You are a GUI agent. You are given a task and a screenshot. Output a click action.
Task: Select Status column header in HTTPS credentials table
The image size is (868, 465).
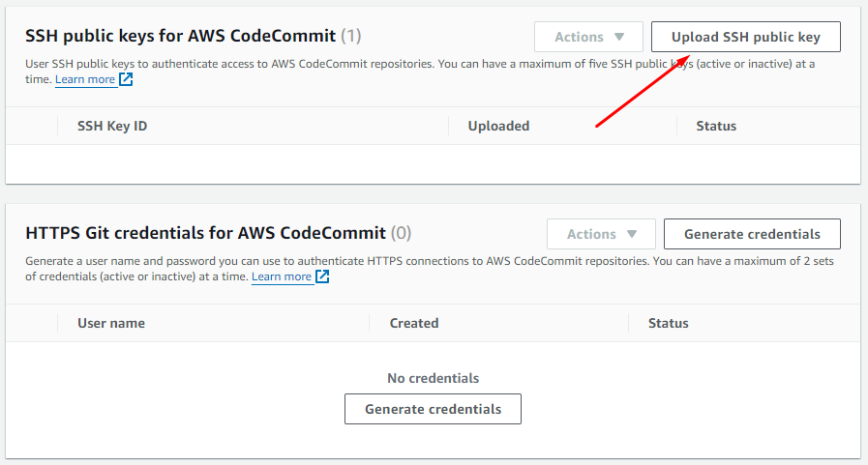tap(669, 323)
